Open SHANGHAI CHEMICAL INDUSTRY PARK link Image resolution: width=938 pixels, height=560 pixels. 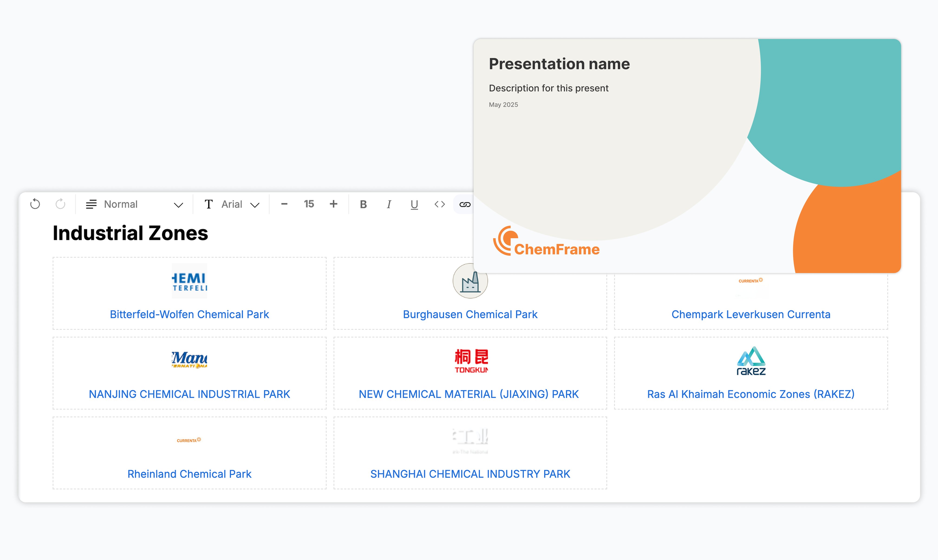pyautogui.click(x=470, y=474)
